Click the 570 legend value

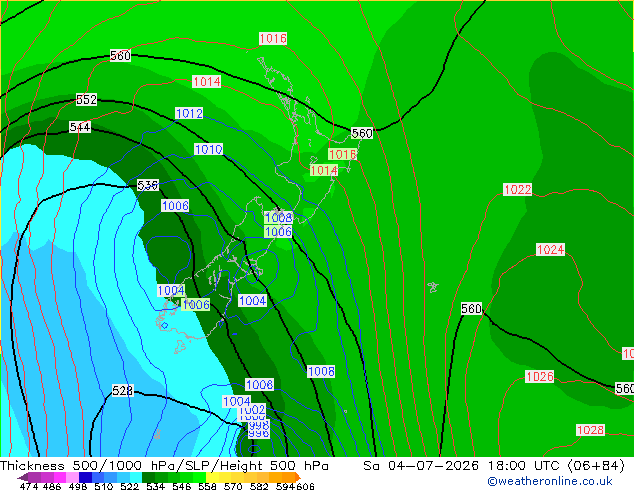click(x=233, y=486)
